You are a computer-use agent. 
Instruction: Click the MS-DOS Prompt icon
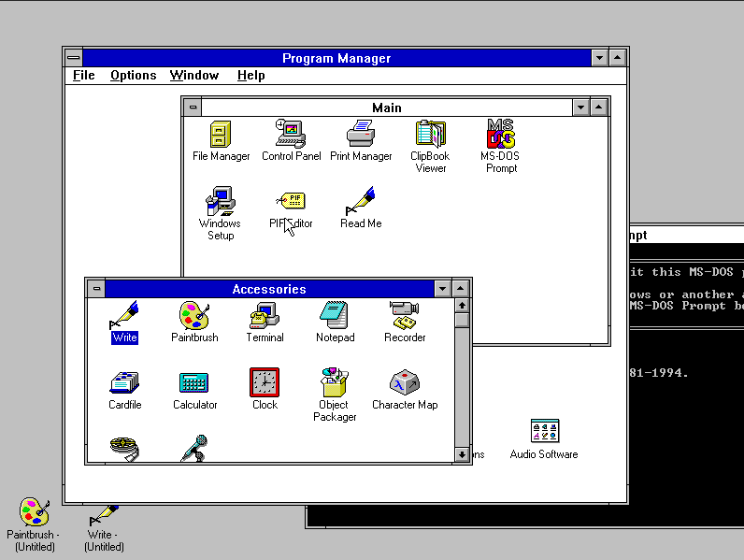pyautogui.click(x=501, y=135)
